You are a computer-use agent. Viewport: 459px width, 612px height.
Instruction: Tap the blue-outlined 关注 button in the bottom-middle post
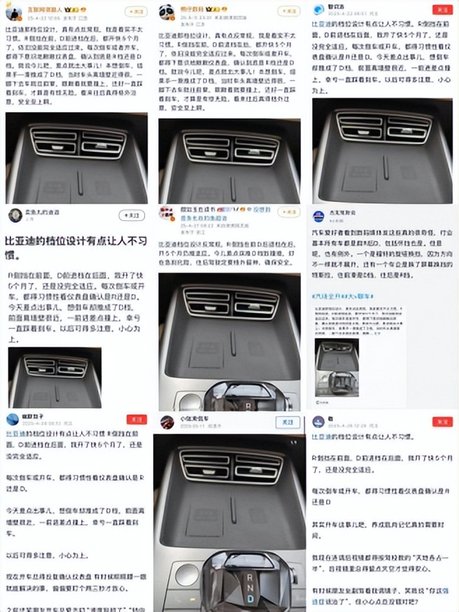click(288, 422)
